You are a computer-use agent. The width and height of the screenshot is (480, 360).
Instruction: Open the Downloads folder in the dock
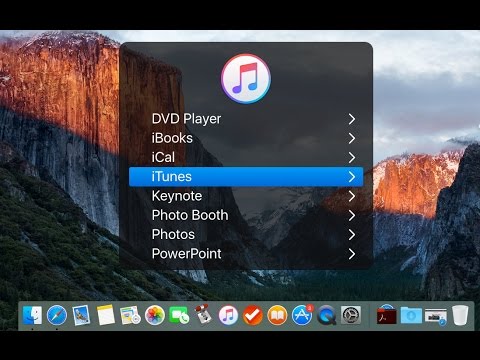click(411, 315)
